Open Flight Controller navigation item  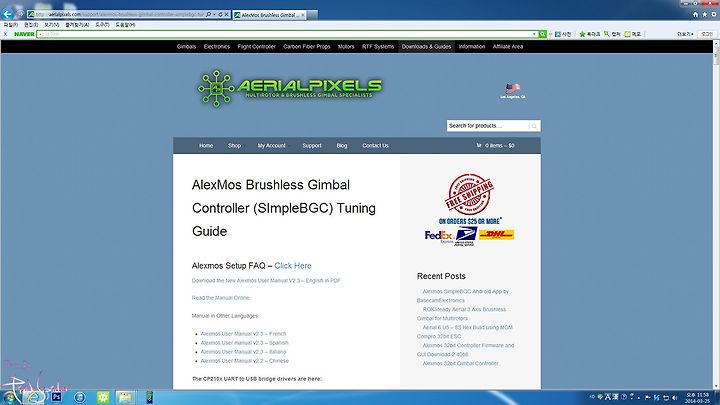click(x=256, y=46)
